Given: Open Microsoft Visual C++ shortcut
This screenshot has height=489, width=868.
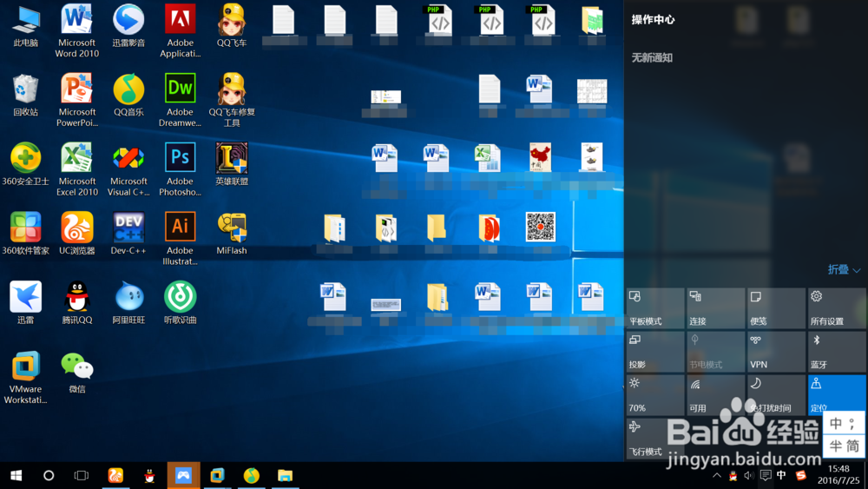Looking at the screenshot, I should (x=128, y=169).
